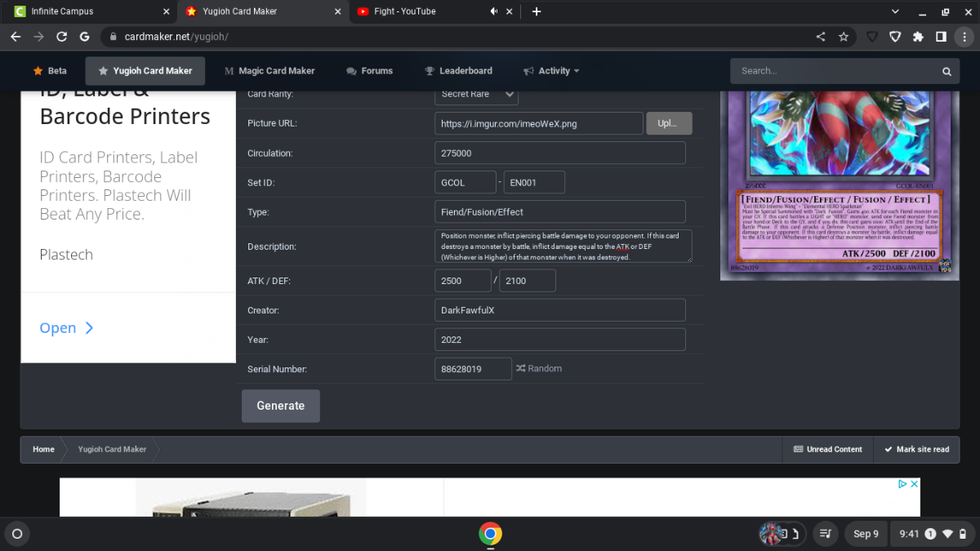
Task: Focus the Circulation field
Action: click(x=560, y=153)
